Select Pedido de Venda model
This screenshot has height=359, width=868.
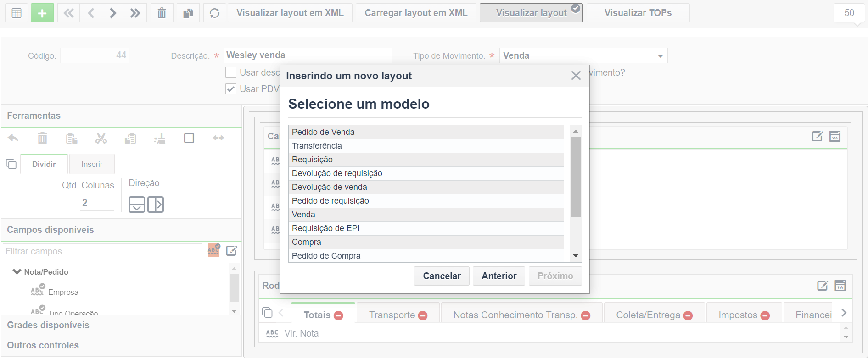pyautogui.click(x=426, y=132)
